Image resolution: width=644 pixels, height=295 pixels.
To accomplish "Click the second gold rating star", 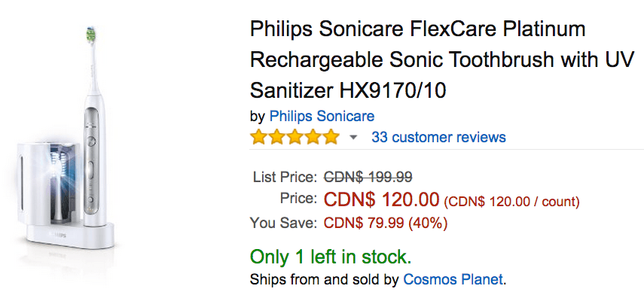I will click(277, 137).
